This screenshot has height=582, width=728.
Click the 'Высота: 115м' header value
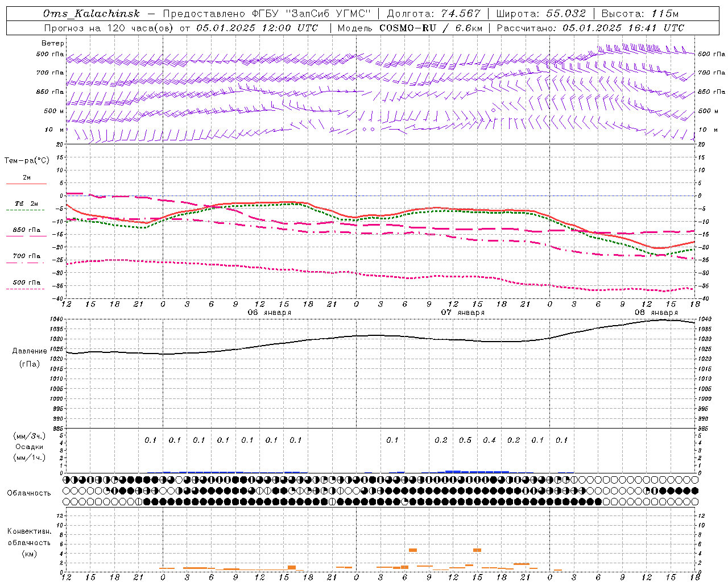coord(640,14)
